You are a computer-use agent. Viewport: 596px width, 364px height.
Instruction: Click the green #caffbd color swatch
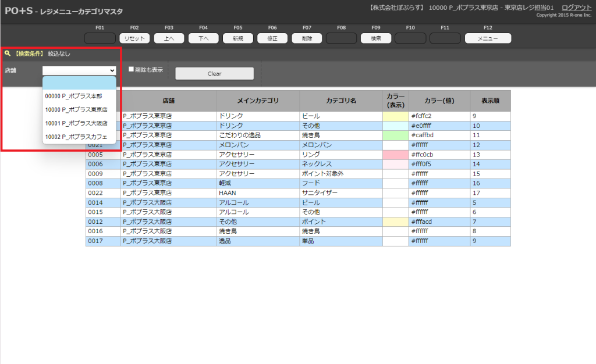[395, 135]
